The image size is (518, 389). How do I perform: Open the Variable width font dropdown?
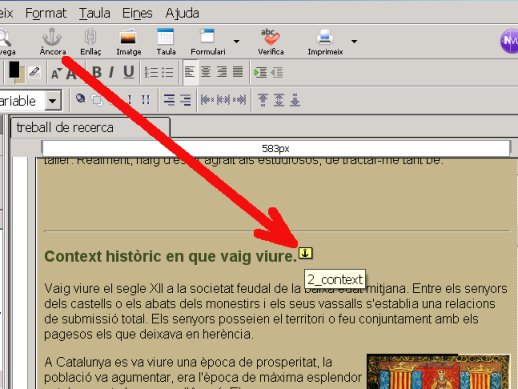click(53, 100)
